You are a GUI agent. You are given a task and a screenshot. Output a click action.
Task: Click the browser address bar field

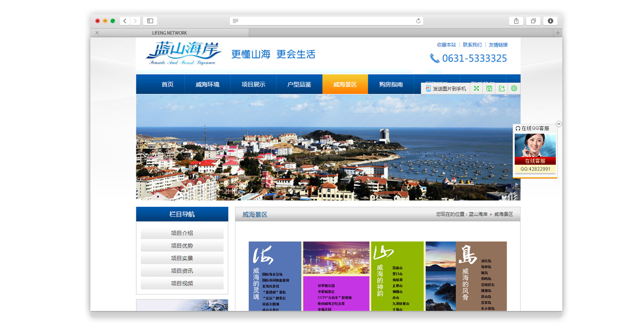pyautogui.click(x=326, y=21)
